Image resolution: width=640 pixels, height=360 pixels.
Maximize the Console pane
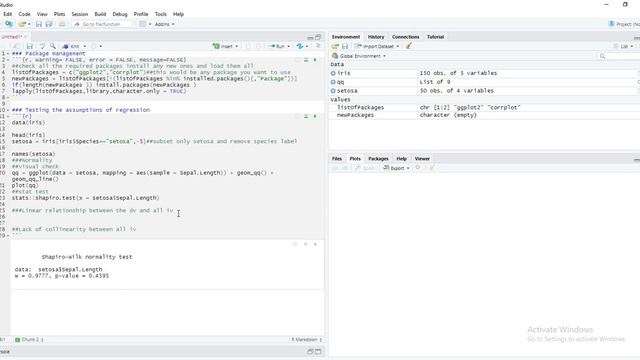(x=318, y=351)
